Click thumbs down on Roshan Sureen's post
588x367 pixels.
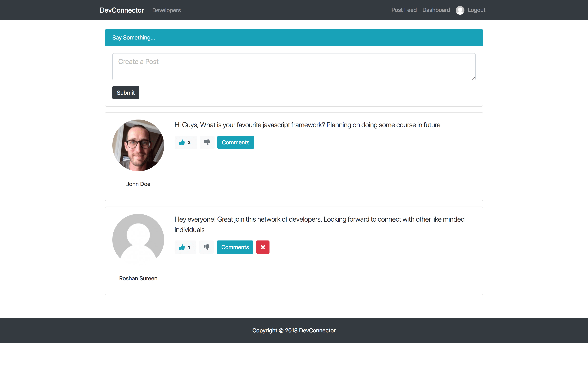click(206, 247)
